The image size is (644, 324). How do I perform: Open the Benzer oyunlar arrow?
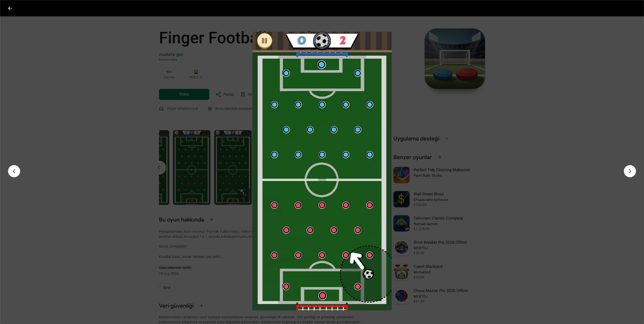(x=439, y=157)
